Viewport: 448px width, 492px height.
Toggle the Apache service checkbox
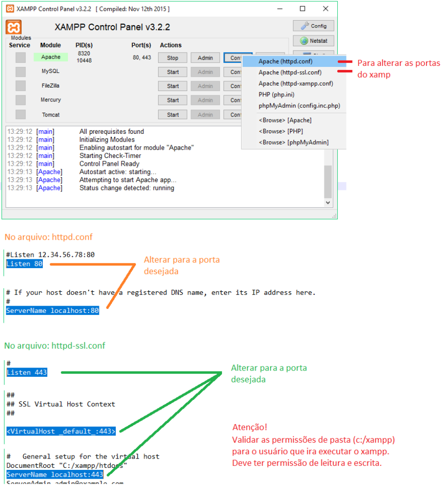pos(21,58)
